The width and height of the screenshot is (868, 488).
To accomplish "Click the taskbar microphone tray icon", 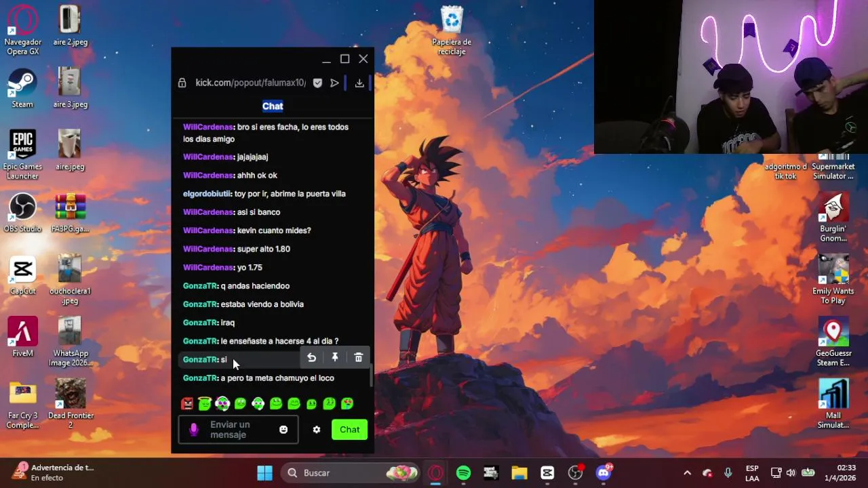I will pyautogui.click(x=728, y=473).
